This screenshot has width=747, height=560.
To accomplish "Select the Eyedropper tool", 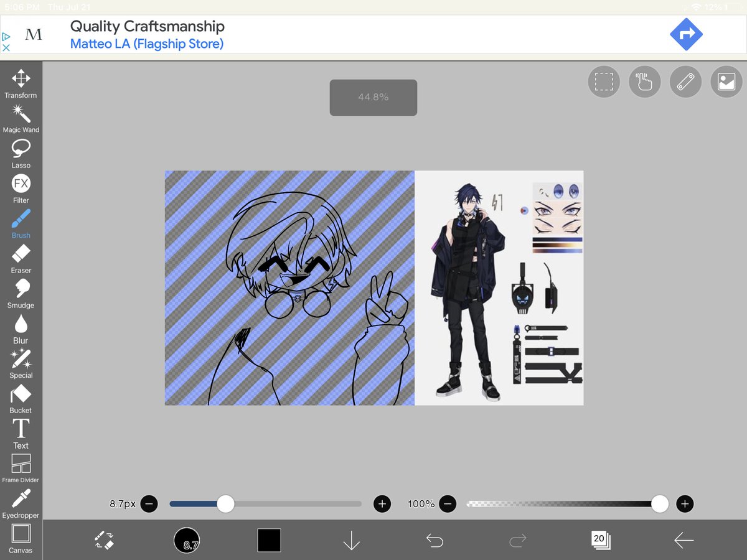I will point(21,504).
